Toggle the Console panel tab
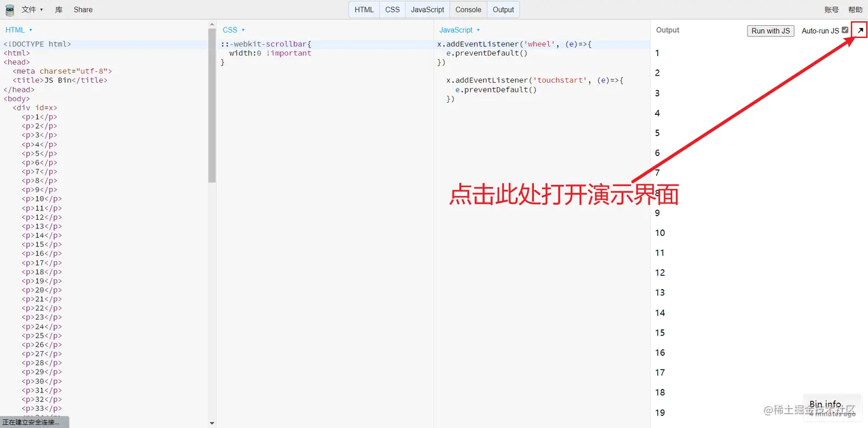 [x=468, y=9]
